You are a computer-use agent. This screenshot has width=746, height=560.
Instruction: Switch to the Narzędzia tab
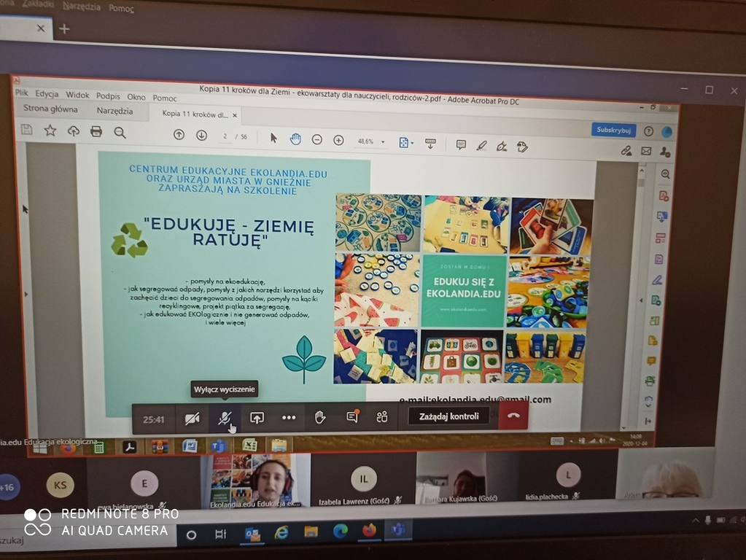click(114, 111)
